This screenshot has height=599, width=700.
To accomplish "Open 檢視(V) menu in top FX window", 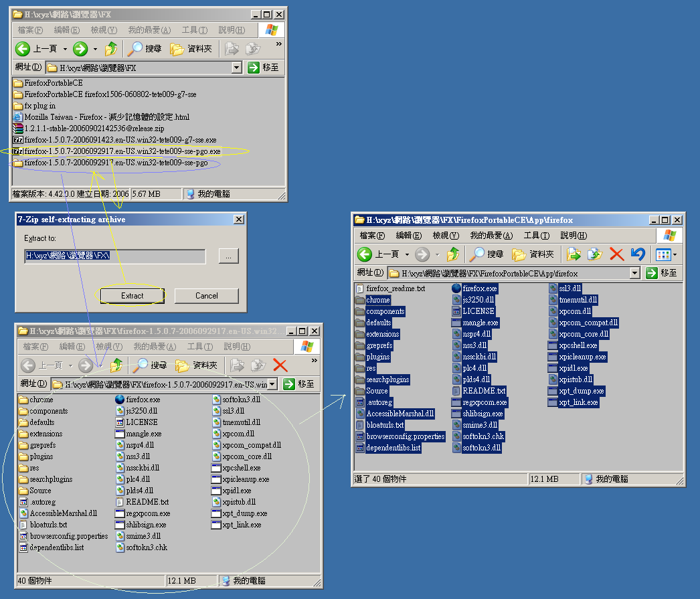I will (104, 30).
